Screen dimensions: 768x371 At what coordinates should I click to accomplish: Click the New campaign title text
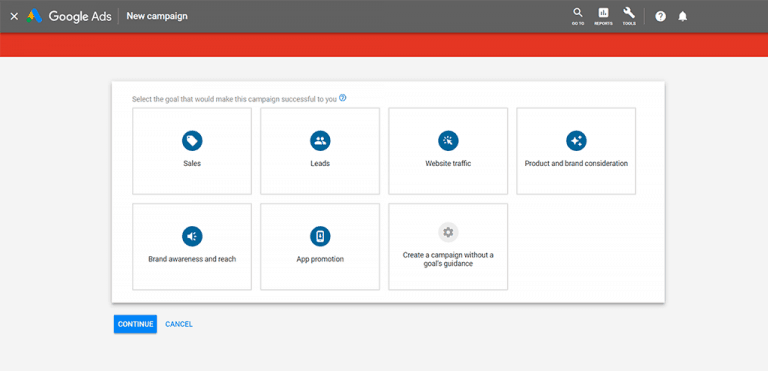coord(157,16)
